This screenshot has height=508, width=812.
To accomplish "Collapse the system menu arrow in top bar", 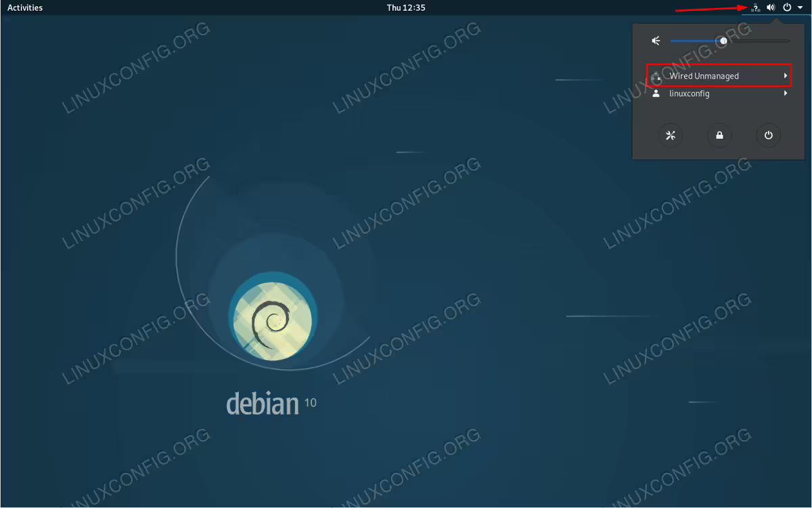I will pos(800,7).
